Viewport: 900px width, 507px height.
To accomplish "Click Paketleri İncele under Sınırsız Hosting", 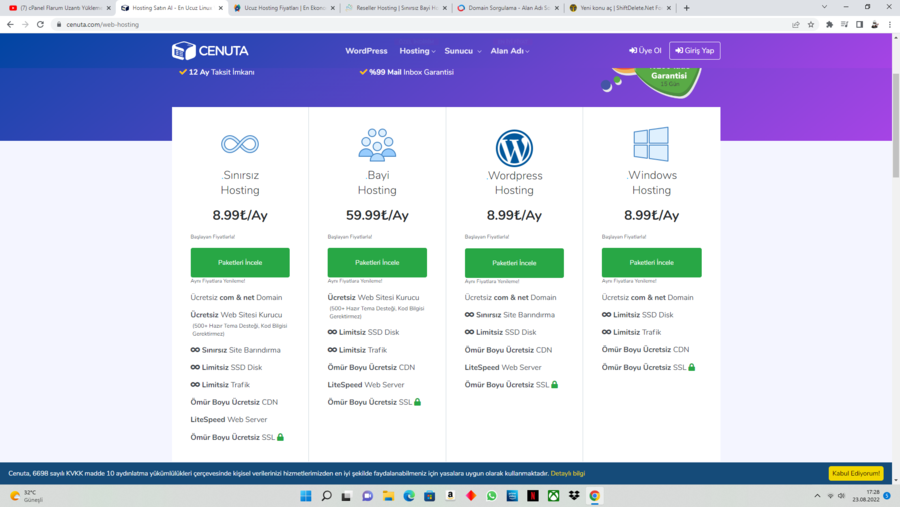I will 240,262.
